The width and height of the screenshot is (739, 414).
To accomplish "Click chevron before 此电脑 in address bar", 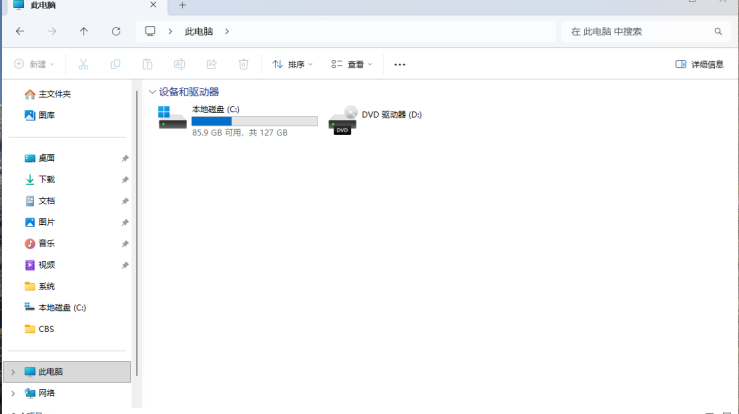I will coord(170,31).
